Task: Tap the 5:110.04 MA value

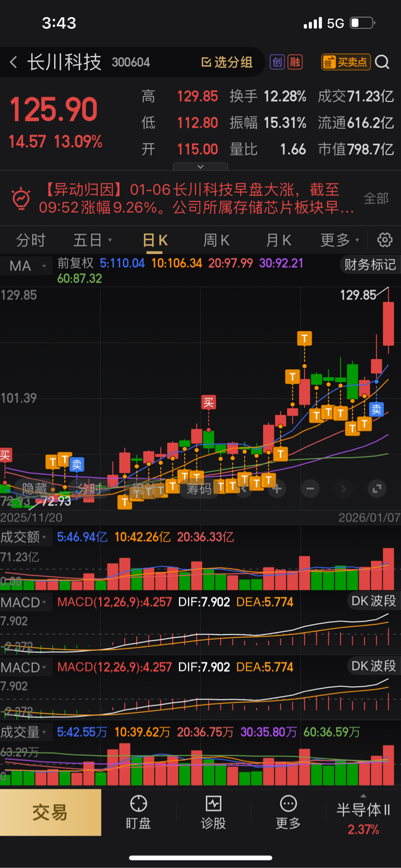Action: click(122, 263)
